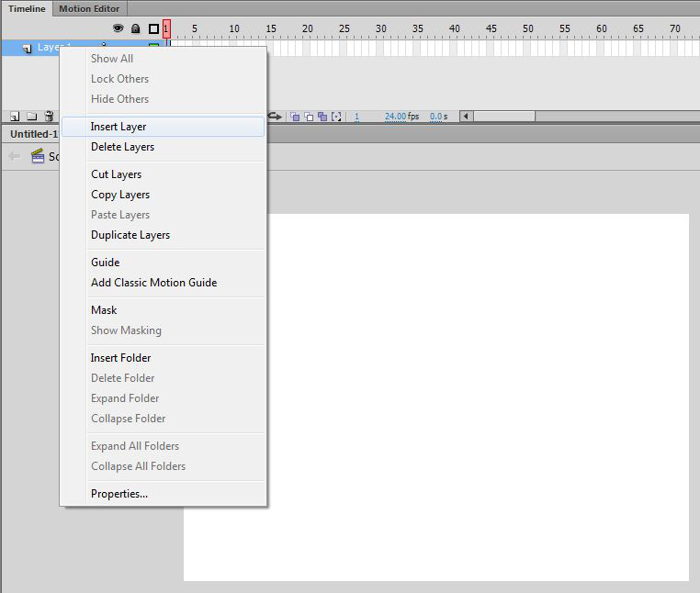Choose Duplicate Layers from context menu
Image resolution: width=700 pixels, height=593 pixels.
click(163, 235)
